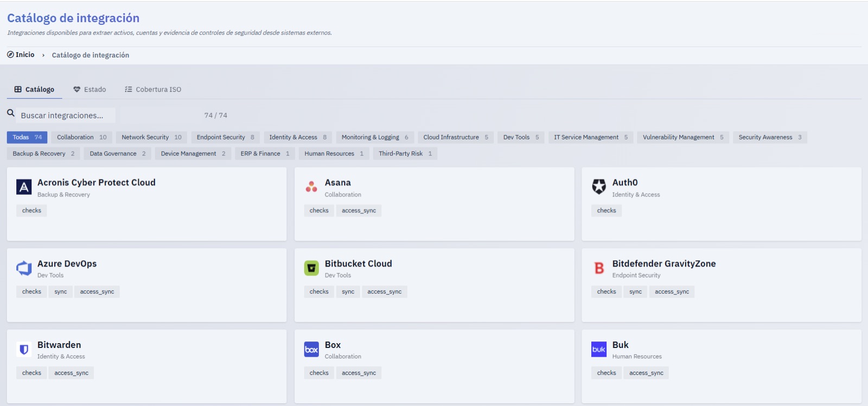Filter by Collaboration category
This screenshot has width=868, height=406.
point(82,137)
